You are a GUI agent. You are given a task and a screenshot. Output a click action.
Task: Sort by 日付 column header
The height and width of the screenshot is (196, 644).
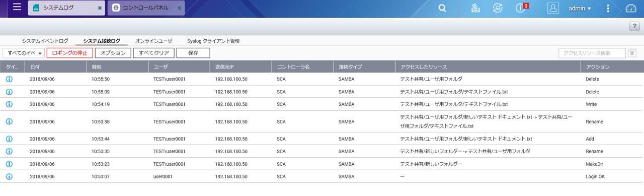(55, 67)
